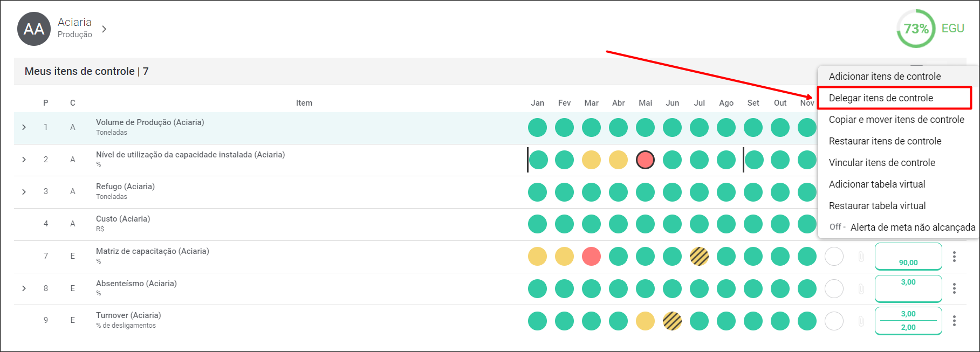Expand the Volume de Produção row

(x=24, y=127)
